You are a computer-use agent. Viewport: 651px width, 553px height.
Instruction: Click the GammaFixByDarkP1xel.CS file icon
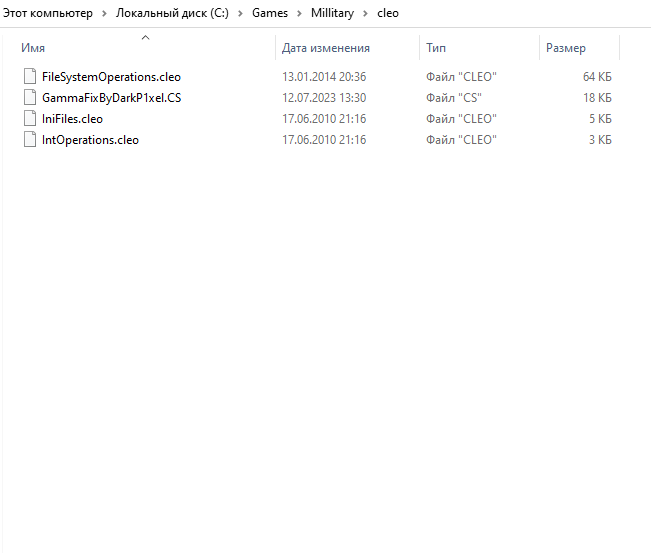pyautogui.click(x=29, y=98)
